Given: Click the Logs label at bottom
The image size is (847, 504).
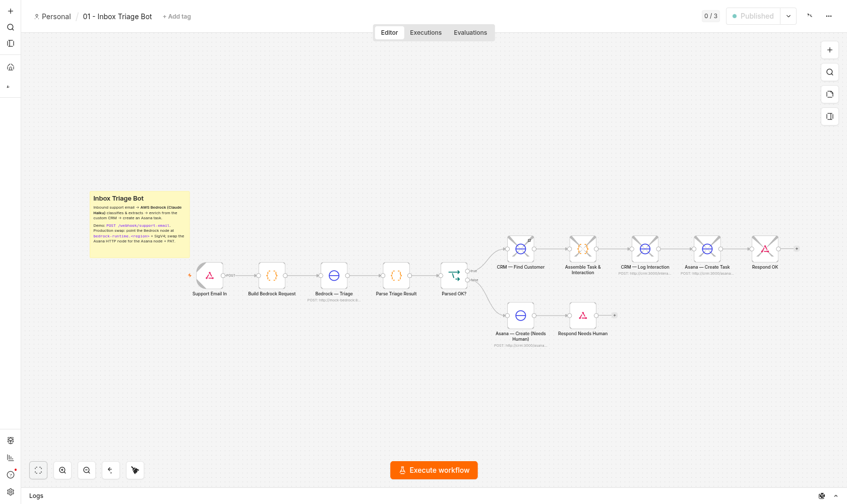Looking at the screenshot, I should click(x=36, y=496).
